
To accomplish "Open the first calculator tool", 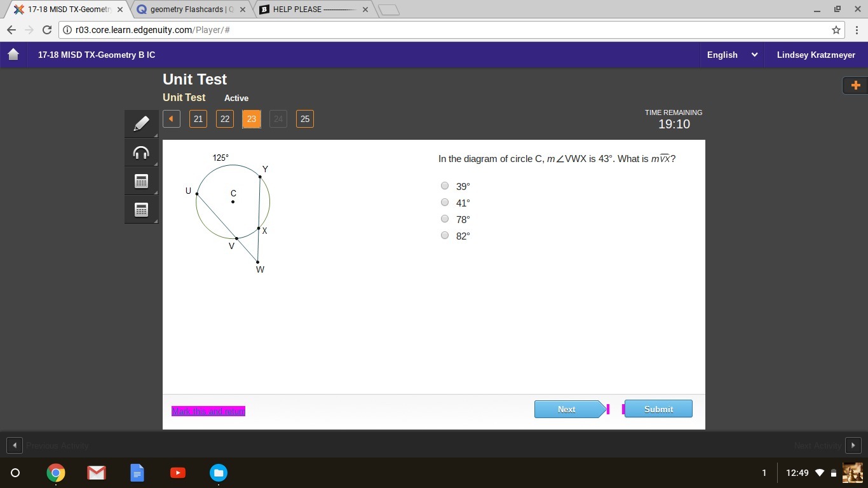I will [x=141, y=181].
